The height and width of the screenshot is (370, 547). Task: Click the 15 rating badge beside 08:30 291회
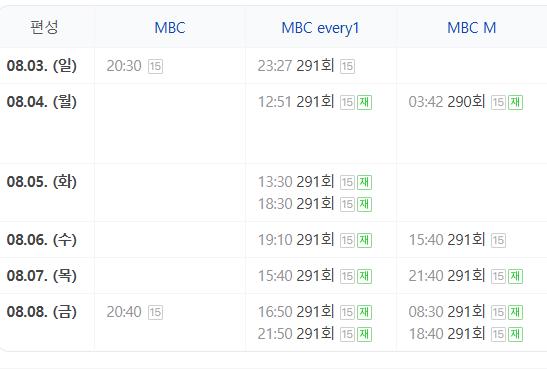click(x=499, y=312)
